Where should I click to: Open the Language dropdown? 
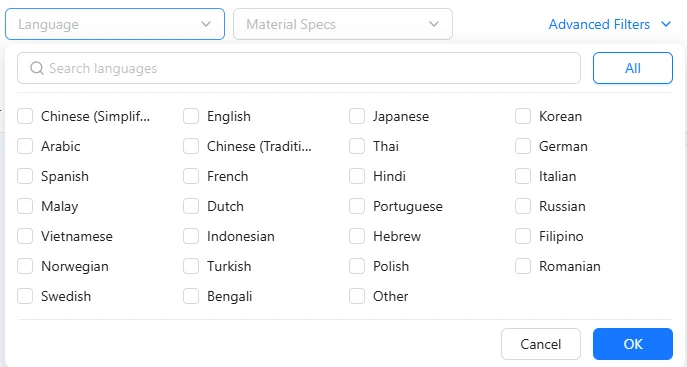[x=115, y=24]
